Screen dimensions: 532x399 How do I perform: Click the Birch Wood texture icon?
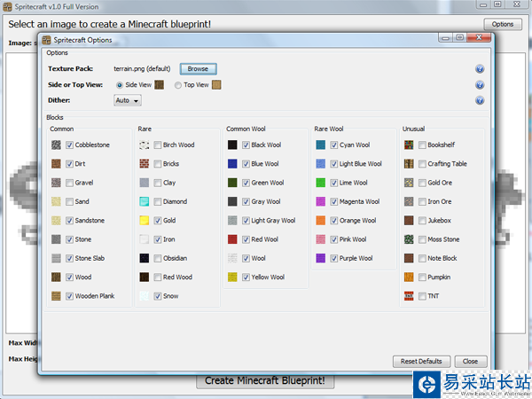pos(145,145)
